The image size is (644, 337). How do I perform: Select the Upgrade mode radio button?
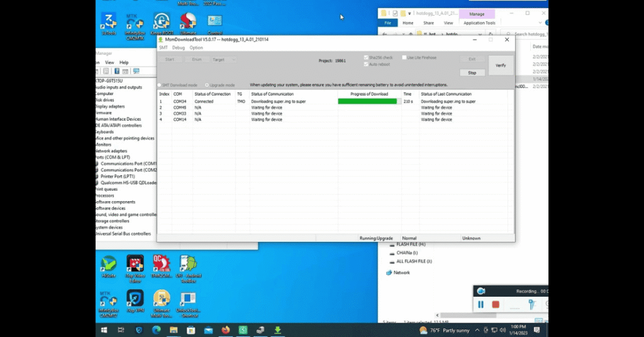pos(206,85)
